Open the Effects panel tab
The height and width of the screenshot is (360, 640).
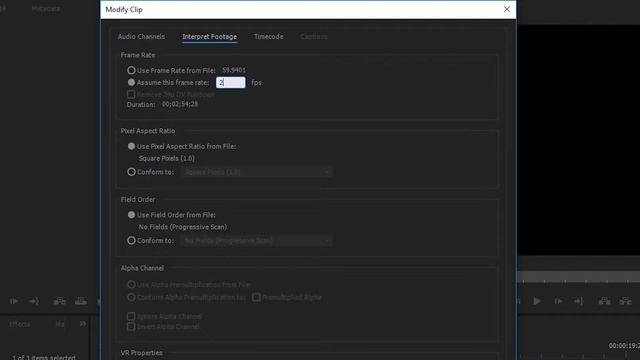(20, 324)
